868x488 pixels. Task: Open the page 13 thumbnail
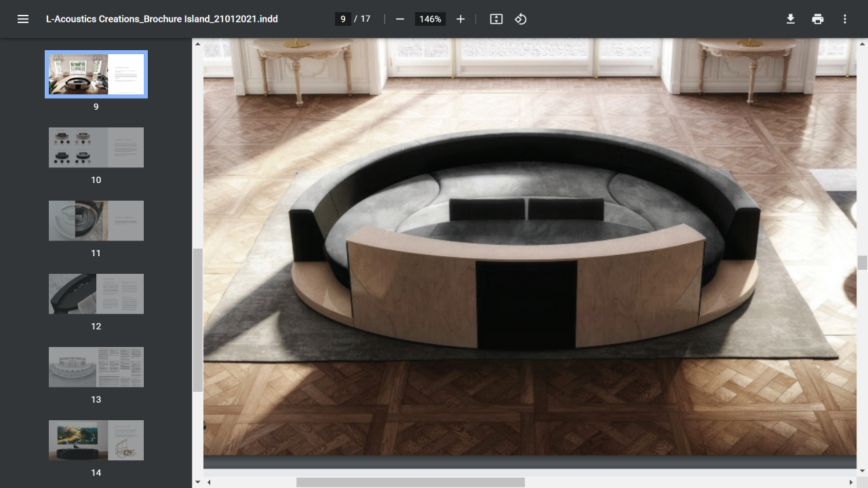(x=96, y=367)
